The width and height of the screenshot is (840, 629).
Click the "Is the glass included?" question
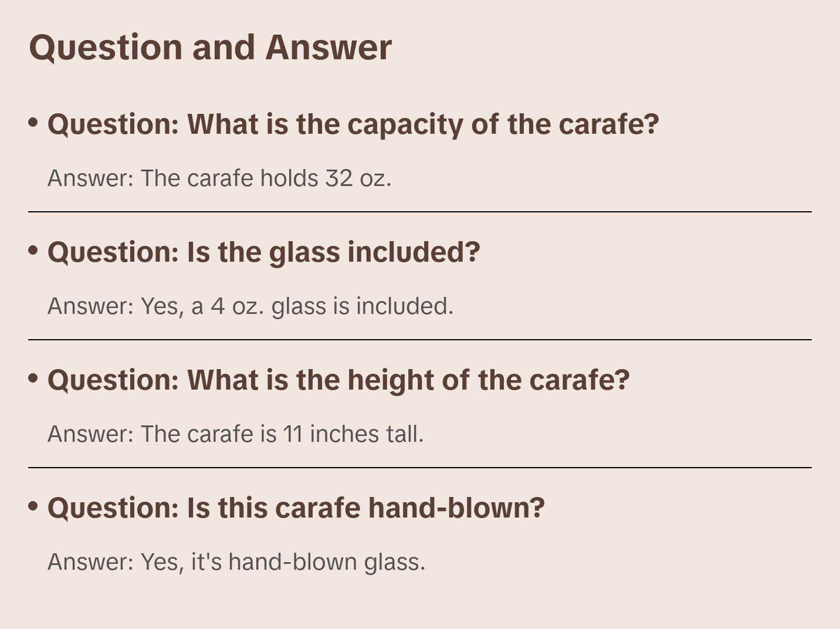tap(263, 252)
